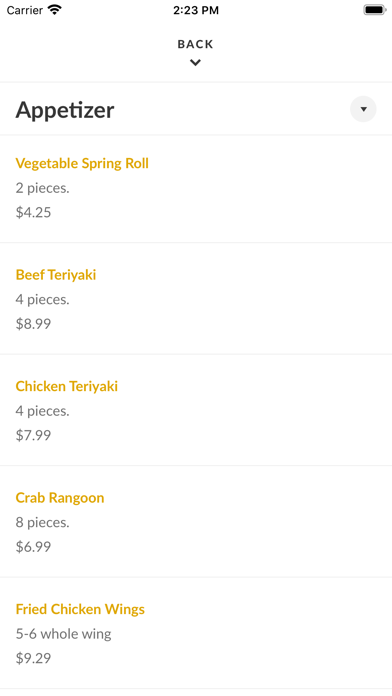The height and width of the screenshot is (696, 392).
Task: Tap the down chevron under BACK
Action: click(195, 63)
